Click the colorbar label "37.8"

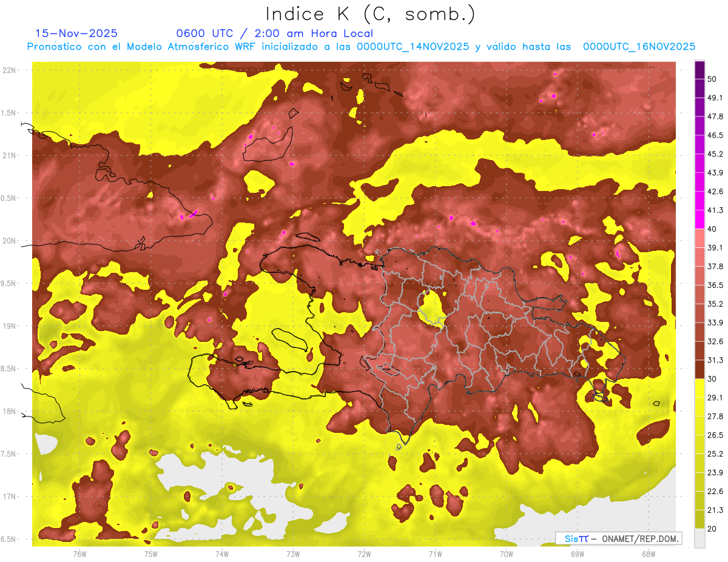715,267
